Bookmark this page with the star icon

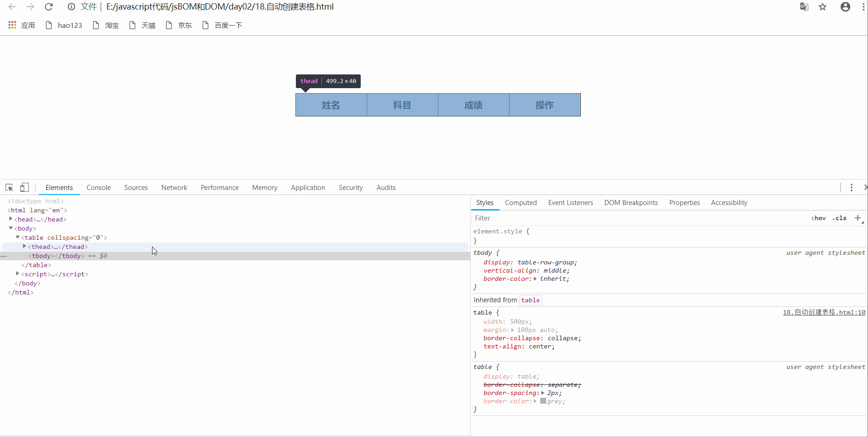[x=823, y=7]
